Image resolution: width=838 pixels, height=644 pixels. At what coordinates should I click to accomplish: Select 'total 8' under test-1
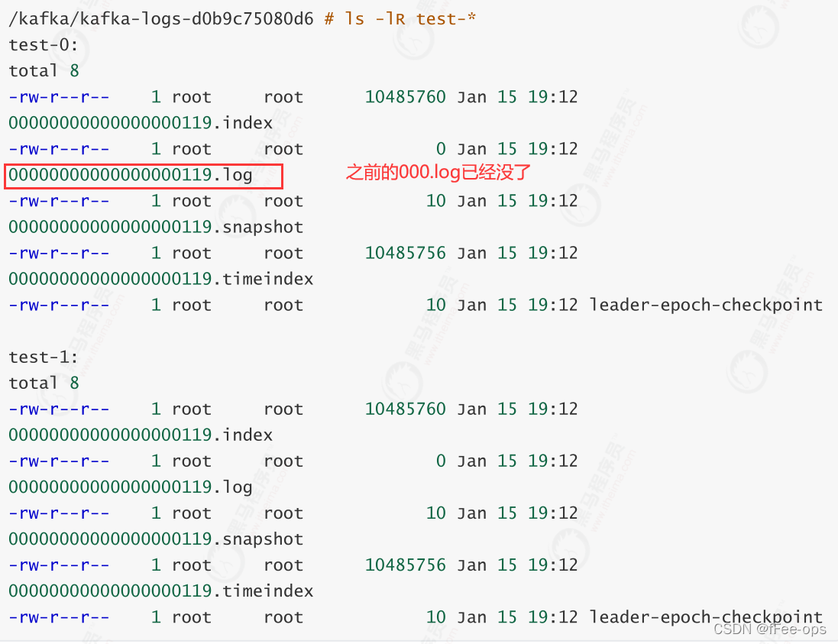(x=44, y=383)
